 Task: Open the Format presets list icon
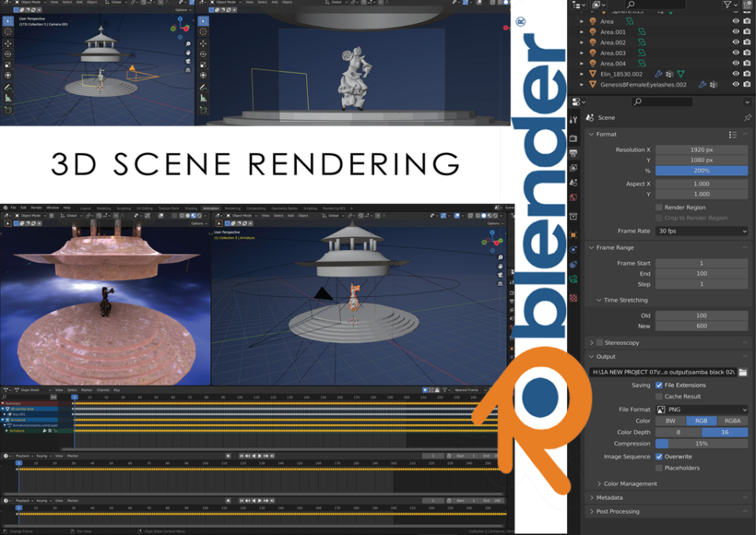click(x=733, y=135)
